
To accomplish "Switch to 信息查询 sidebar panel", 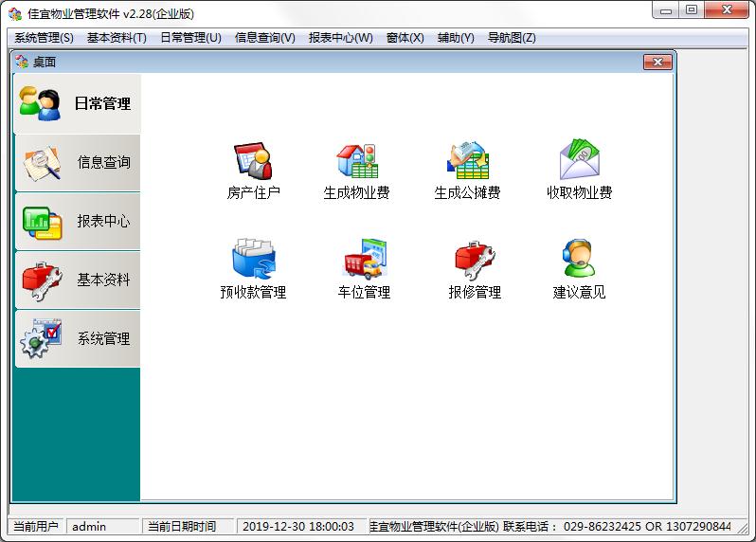I will click(77, 163).
